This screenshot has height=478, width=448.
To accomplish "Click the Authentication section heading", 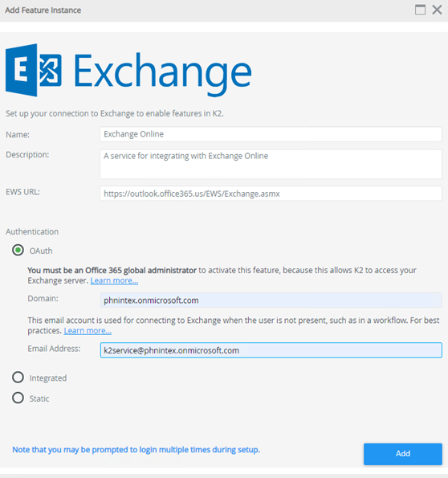I will 32,231.
